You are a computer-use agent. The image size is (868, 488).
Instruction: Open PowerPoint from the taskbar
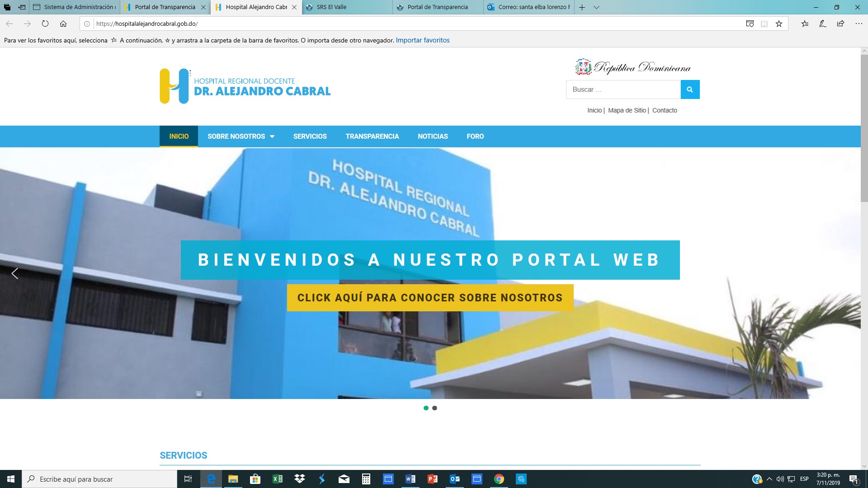click(x=433, y=479)
